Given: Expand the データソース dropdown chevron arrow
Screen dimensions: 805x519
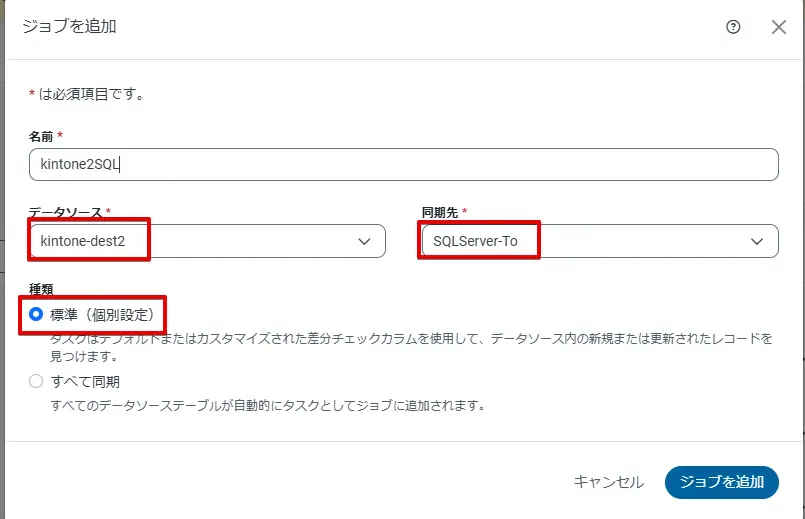Looking at the screenshot, I should 365,241.
